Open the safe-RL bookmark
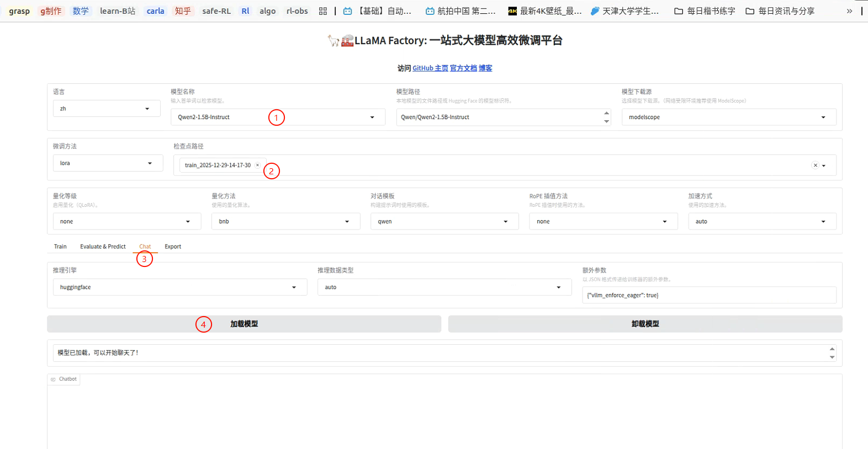868x449 pixels. click(x=216, y=11)
